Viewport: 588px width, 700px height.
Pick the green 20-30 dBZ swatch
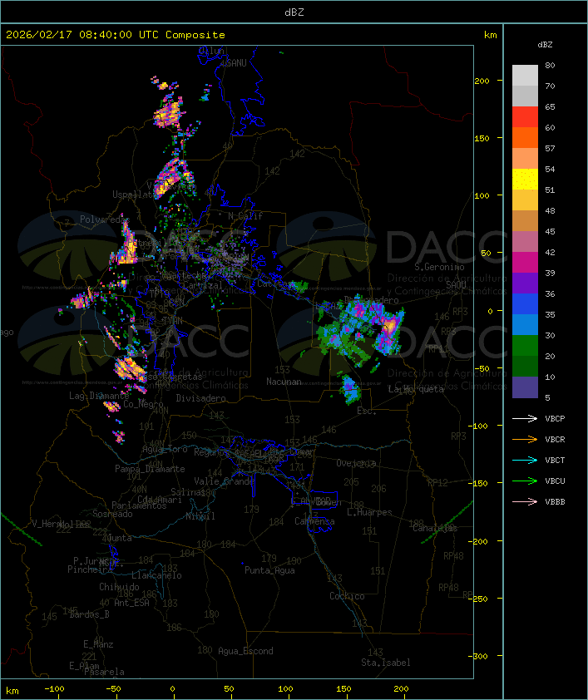point(525,346)
